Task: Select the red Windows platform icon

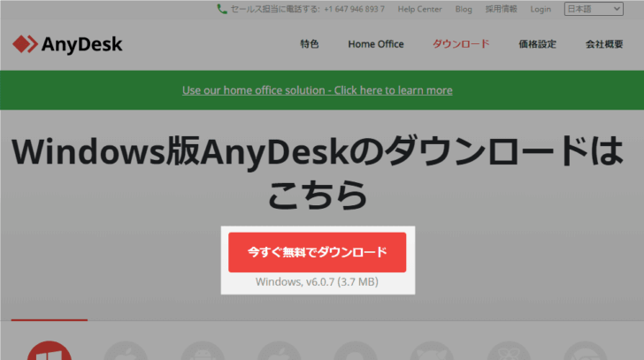Action: pyautogui.click(x=50, y=350)
